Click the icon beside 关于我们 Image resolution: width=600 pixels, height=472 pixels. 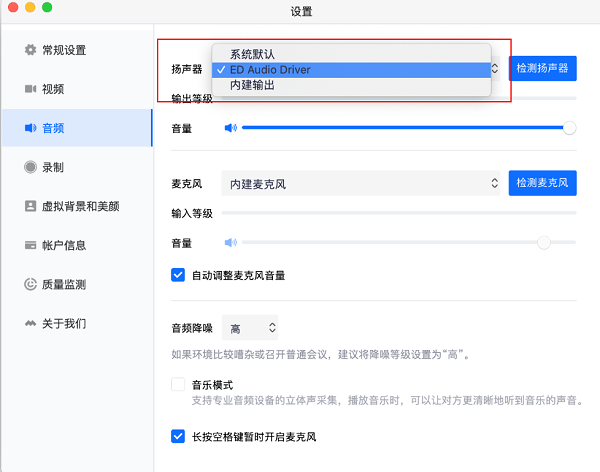[30, 323]
